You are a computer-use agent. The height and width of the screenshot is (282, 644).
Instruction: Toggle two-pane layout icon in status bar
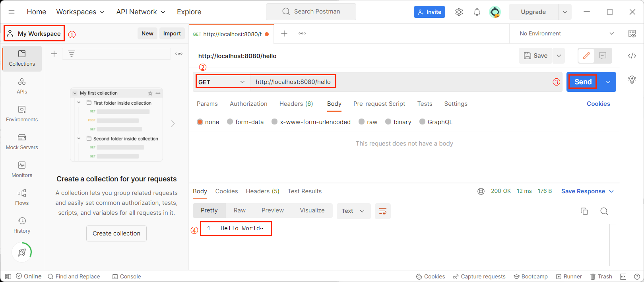click(x=623, y=276)
